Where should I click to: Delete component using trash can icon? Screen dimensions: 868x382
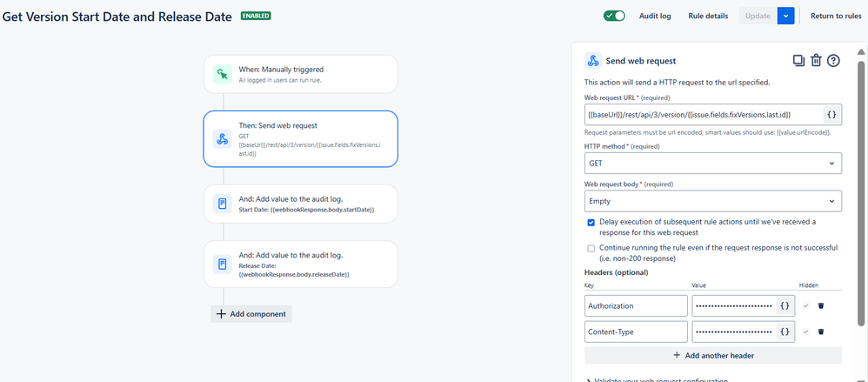pyautogui.click(x=816, y=60)
